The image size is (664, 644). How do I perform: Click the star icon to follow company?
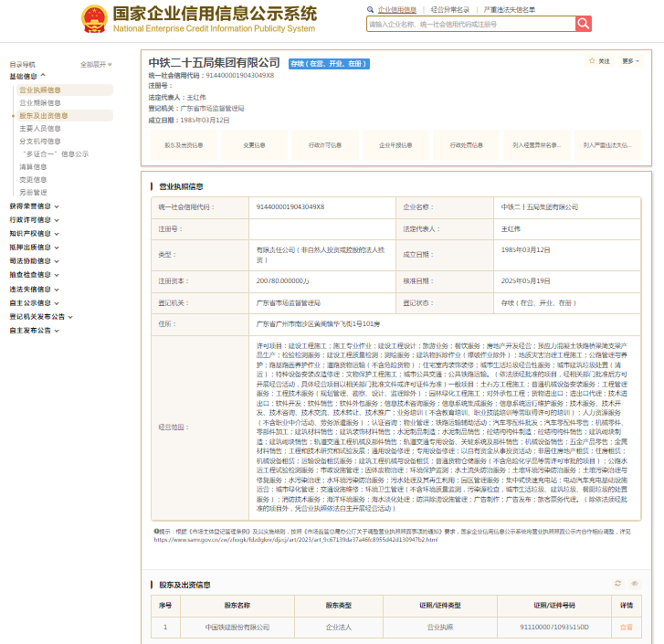click(592, 61)
